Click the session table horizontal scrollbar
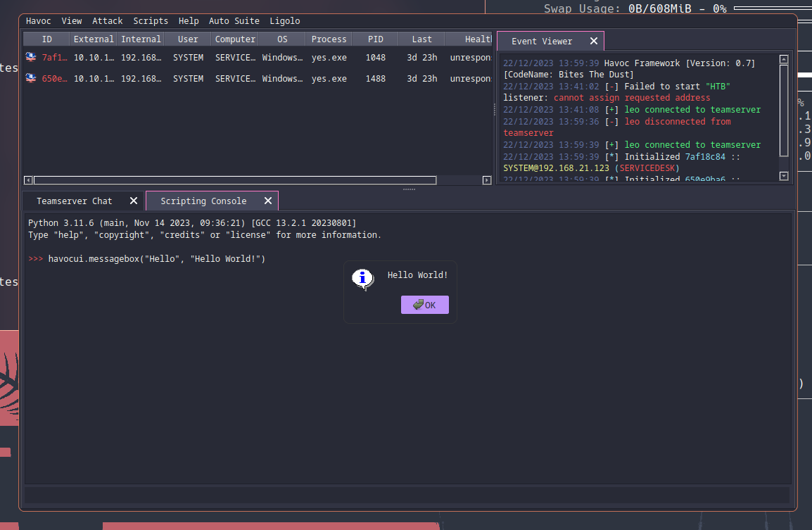The height and width of the screenshot is (530, 812). (235, 180)
